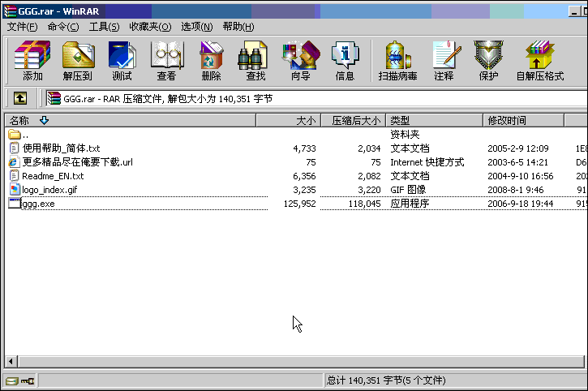Viewport: 588px width, 391px height.
Task: Click type cell GIF 图像
Action: [408, 190]
